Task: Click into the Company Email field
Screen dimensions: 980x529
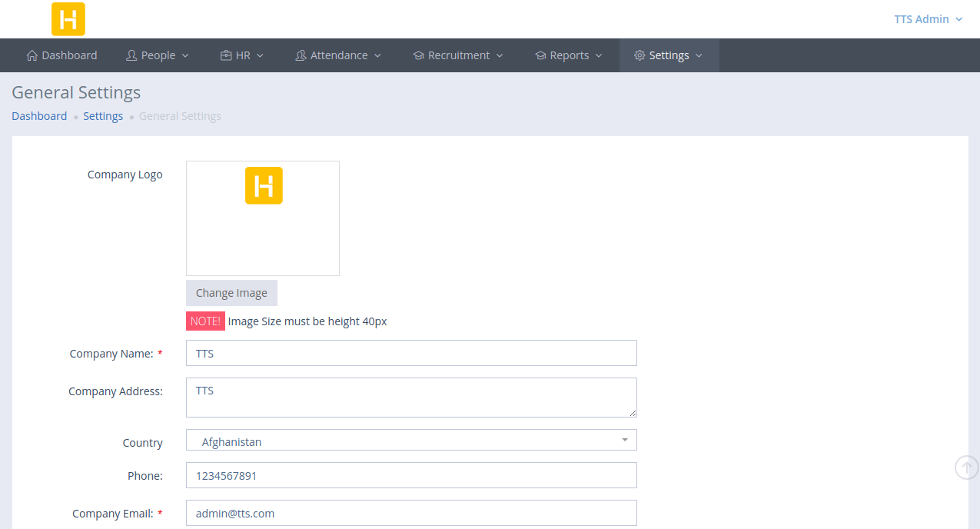Action: point(411,514)
